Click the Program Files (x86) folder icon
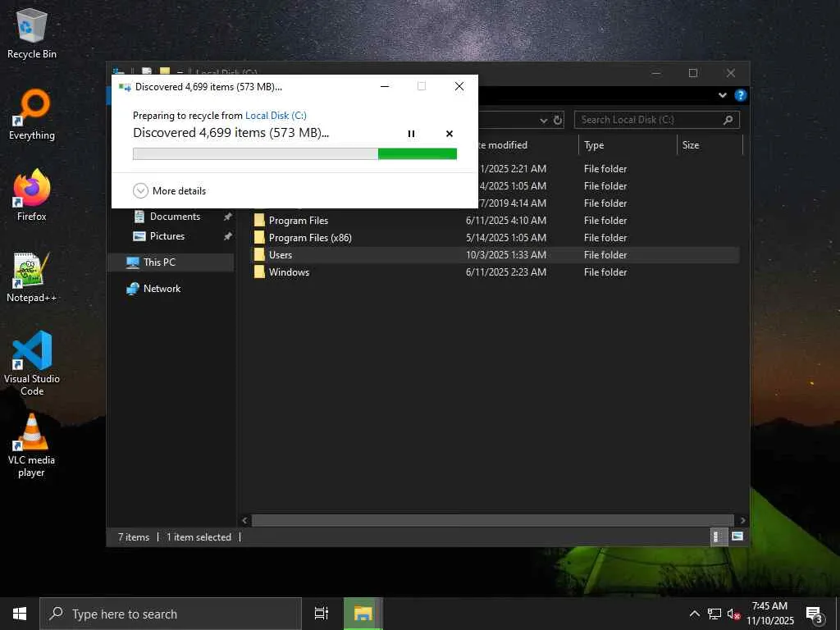The width and height of the screenshot is (840, 630). tap(259, 237)
